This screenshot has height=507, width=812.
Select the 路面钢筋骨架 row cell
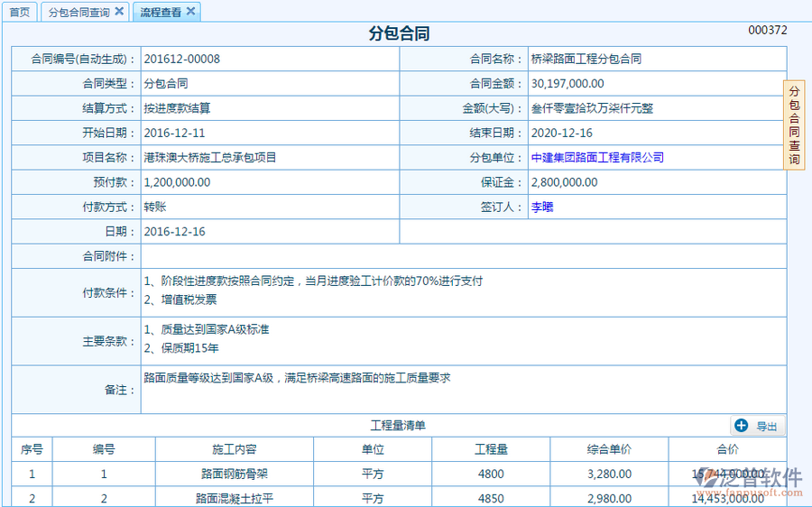(235, 474)
